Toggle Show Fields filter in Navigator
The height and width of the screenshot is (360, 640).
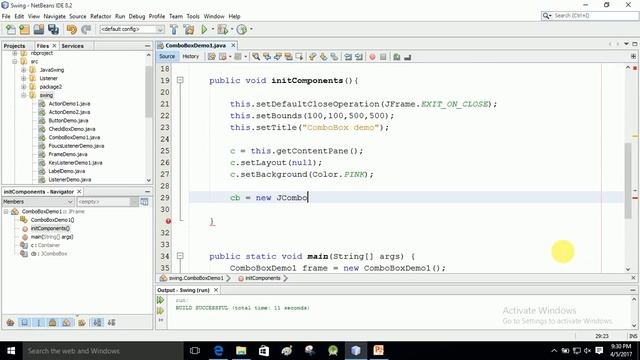click(24, 322)
